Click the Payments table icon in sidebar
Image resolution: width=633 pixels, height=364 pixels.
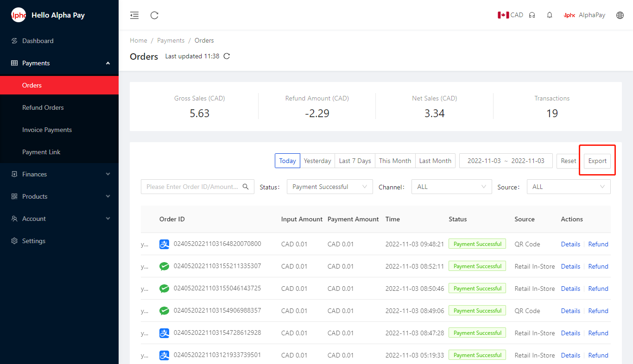(14, 63)
